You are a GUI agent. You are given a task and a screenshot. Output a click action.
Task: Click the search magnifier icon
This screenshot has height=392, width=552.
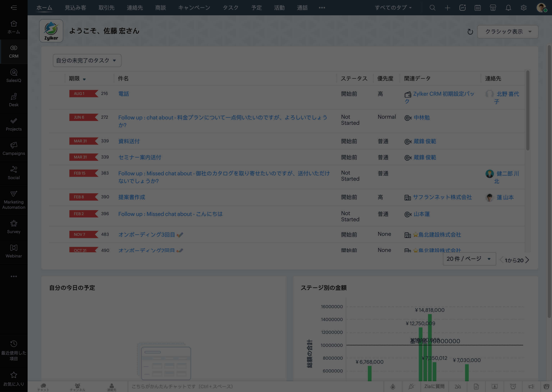coord(432,8)
